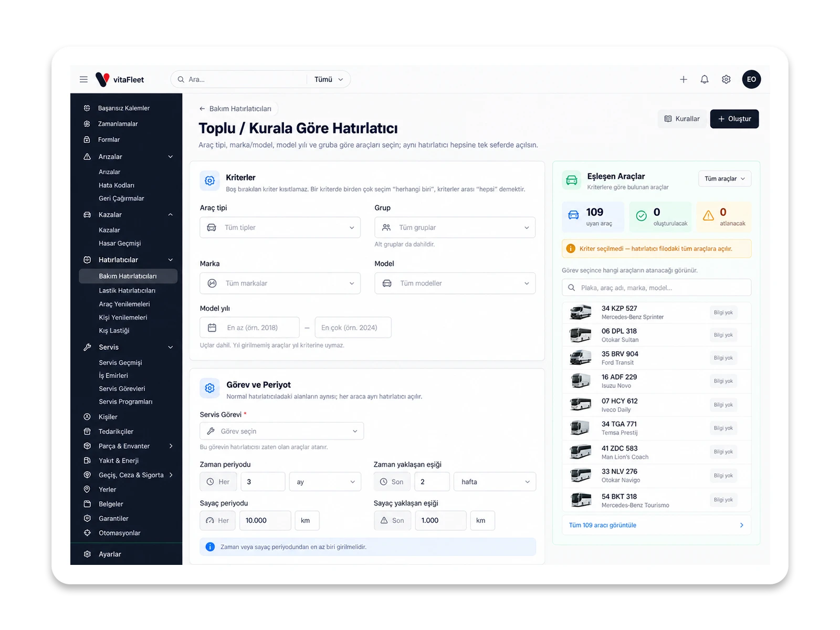Click the Kriterler section gear icon

[209, 181]
